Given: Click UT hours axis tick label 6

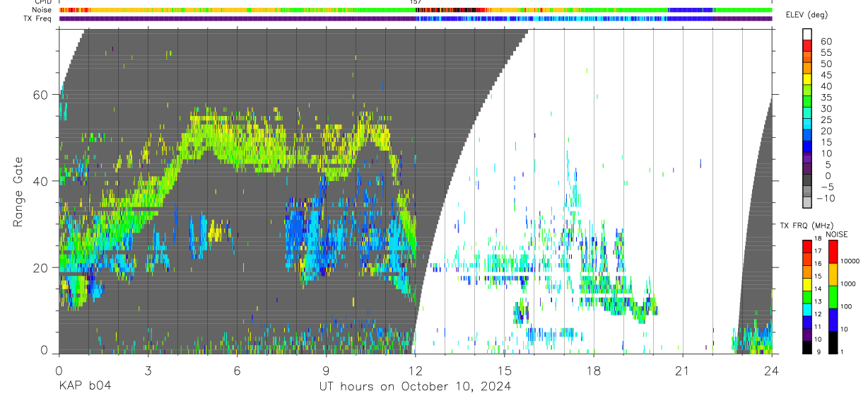Looking at the screenshot, I should coord(237,371).
